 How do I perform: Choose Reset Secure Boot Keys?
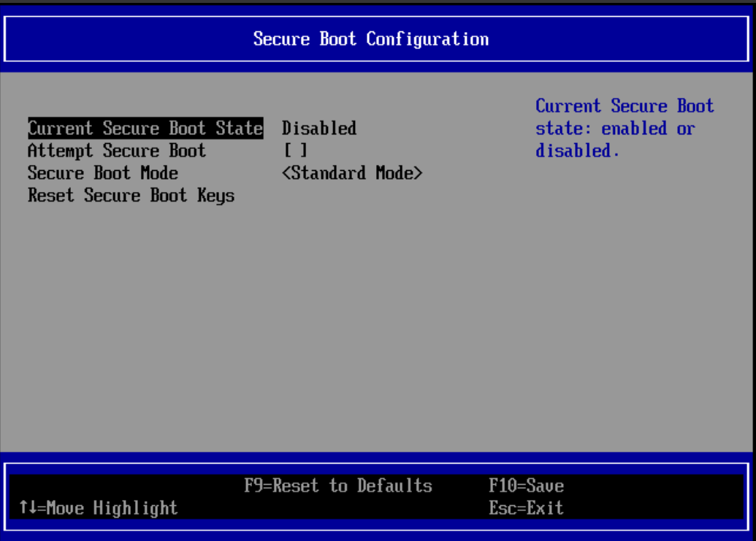click(x=131, y=196)
